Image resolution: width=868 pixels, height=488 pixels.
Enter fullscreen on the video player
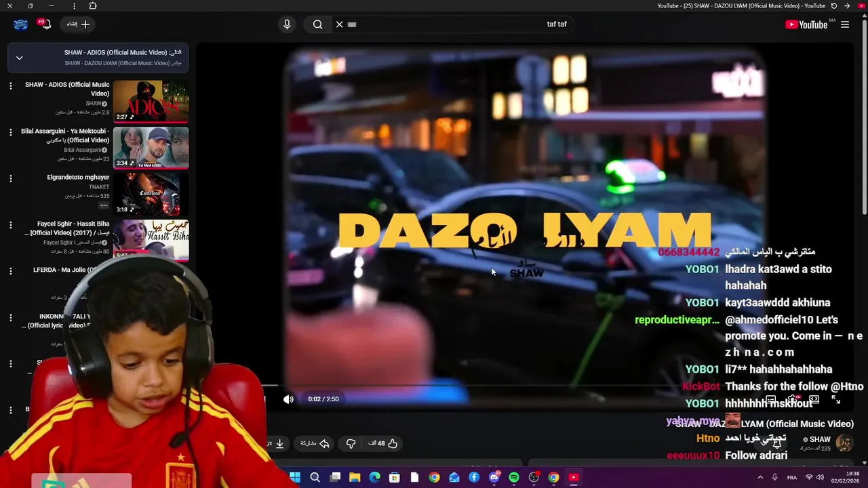tap(835, 400)
